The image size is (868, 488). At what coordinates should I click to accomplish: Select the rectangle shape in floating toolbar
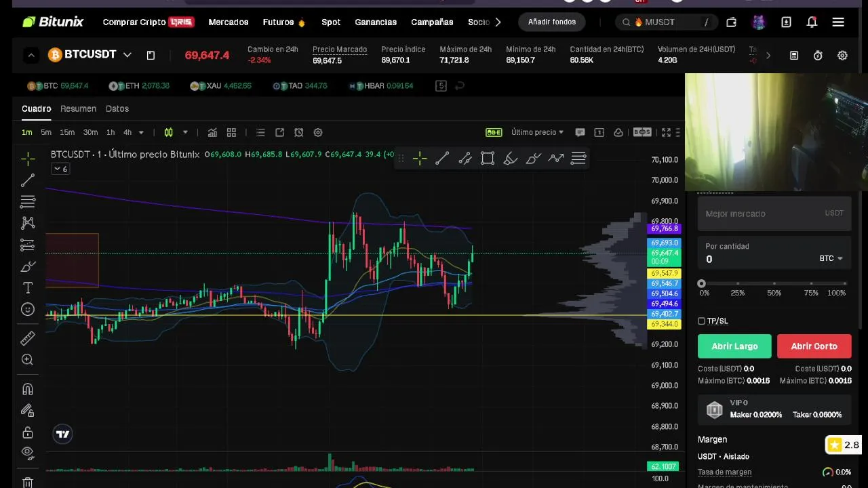[x=488, y=159]
